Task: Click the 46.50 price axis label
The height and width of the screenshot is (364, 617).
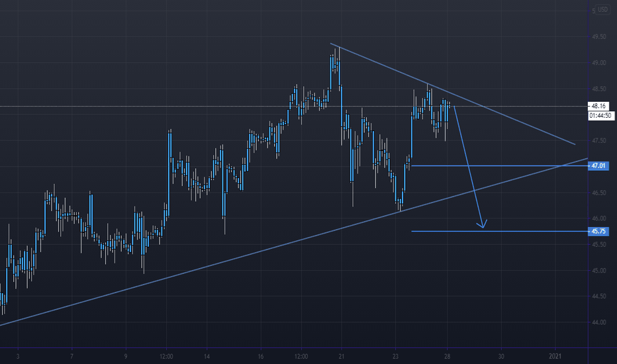Action: tap(599, 193)
